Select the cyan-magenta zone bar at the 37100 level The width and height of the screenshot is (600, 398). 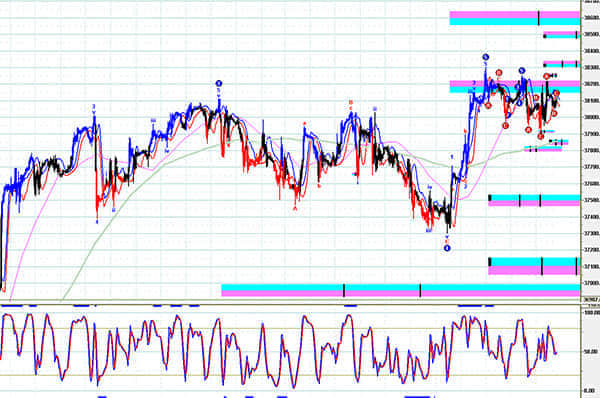click(x=534, y=266)
